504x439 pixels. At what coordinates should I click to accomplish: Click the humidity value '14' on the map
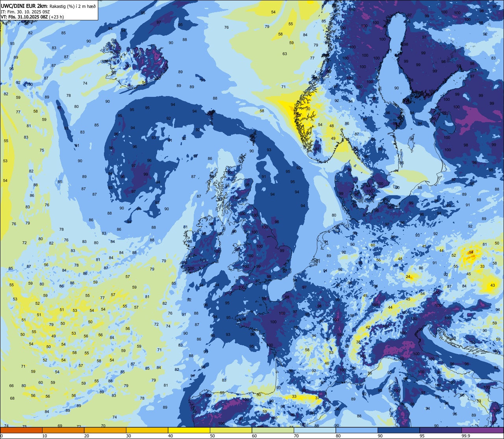click(471, 252)
